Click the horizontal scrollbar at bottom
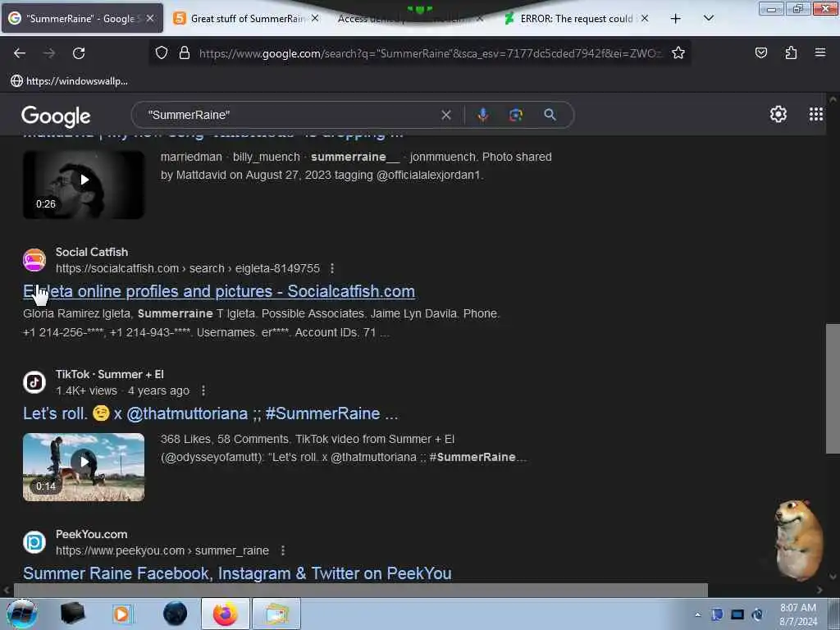The image size is (840, 630). [360, 590]
